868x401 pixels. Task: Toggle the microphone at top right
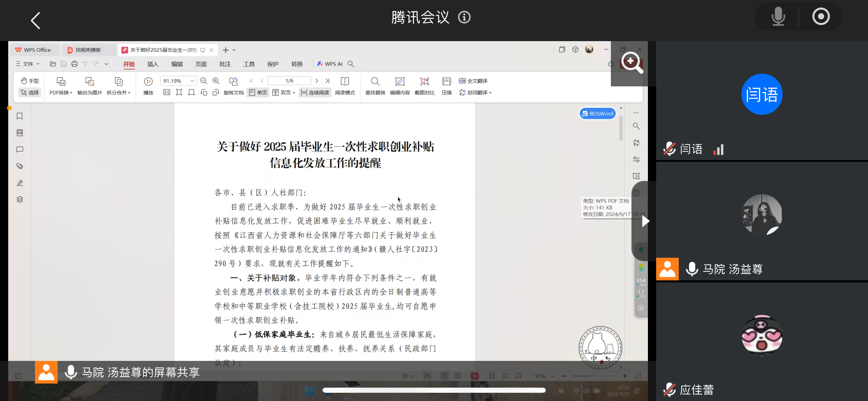point(778,16)
